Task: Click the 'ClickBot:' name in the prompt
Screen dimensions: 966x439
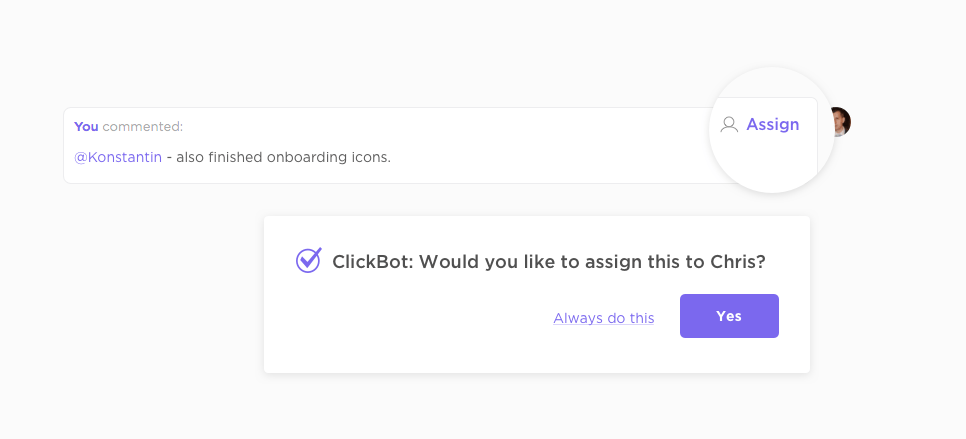Action: 372,262
